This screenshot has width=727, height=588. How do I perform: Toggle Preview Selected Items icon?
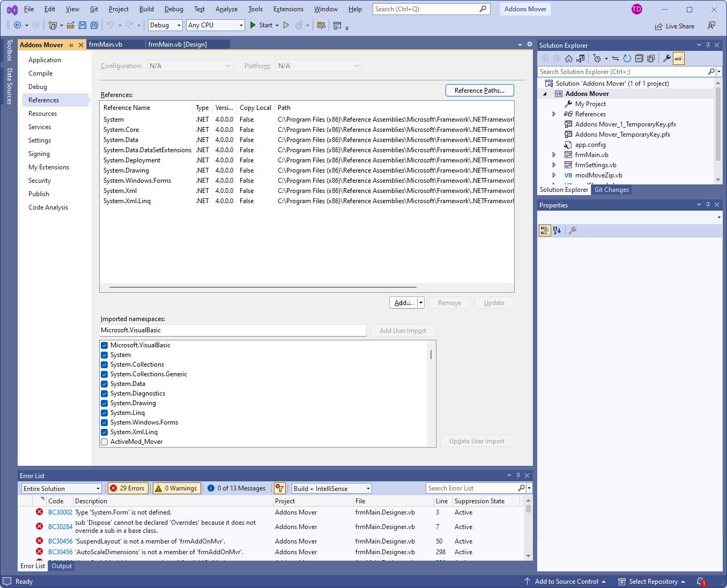point(679,58)
